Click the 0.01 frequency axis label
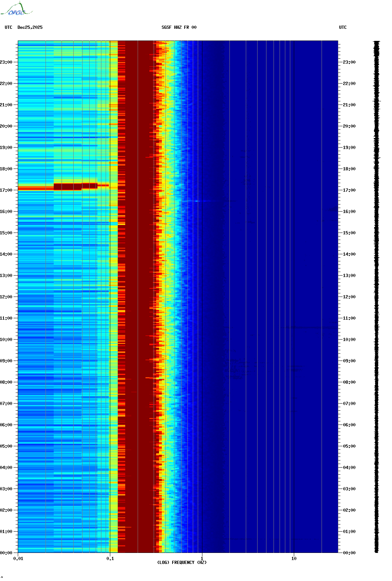 [18, 559]
